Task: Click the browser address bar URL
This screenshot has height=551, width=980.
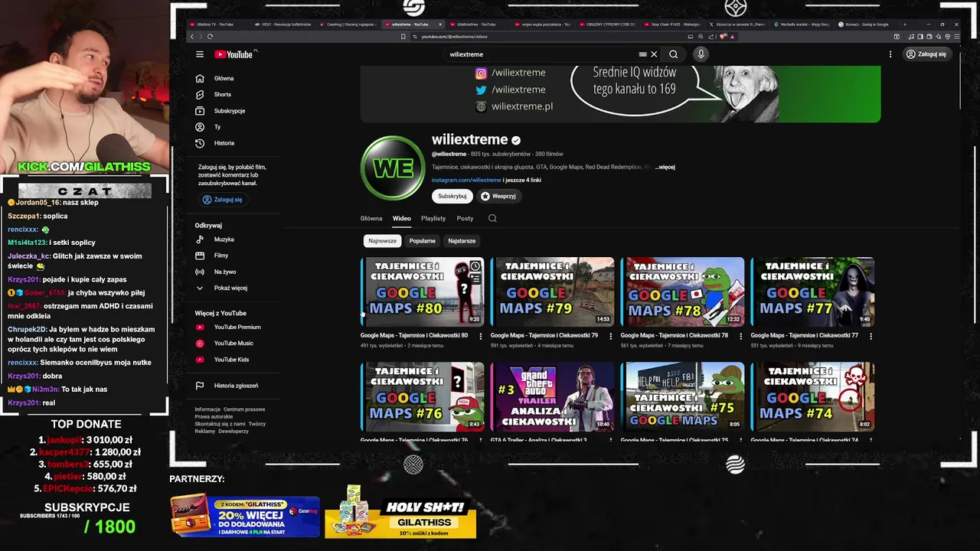Action: [x=454, y=37]
